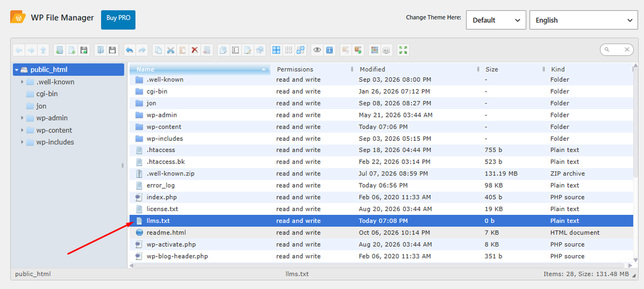Select the llms.txt file row

click(381, 221)
